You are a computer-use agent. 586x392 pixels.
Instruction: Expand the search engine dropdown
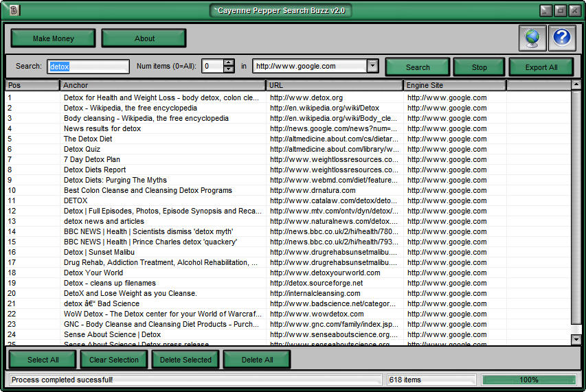click(x=372, y=66)
